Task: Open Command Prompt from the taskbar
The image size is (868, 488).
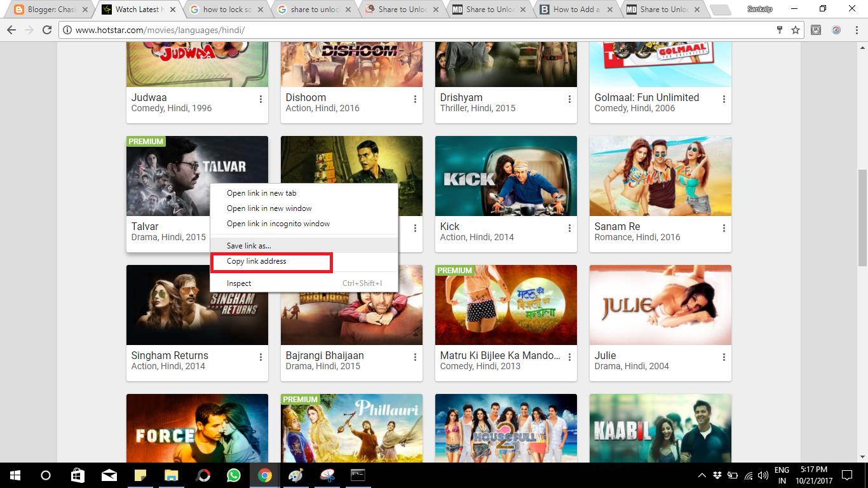Action: [358, 475]
